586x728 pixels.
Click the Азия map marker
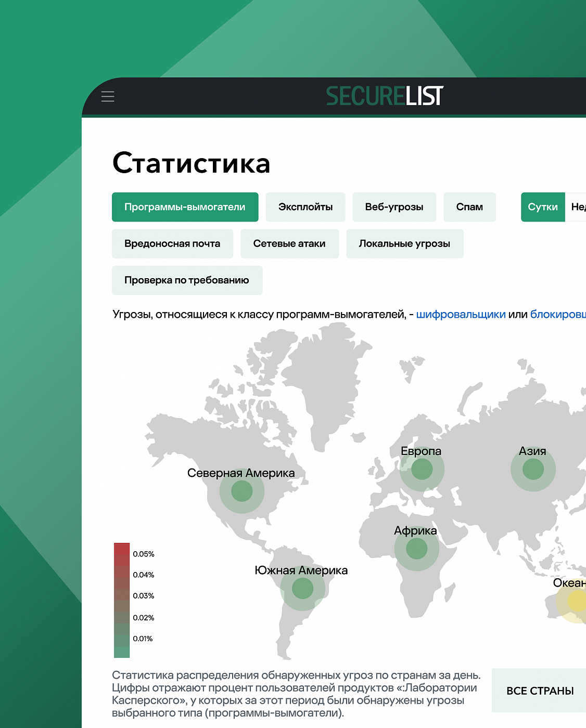(533, 469)
